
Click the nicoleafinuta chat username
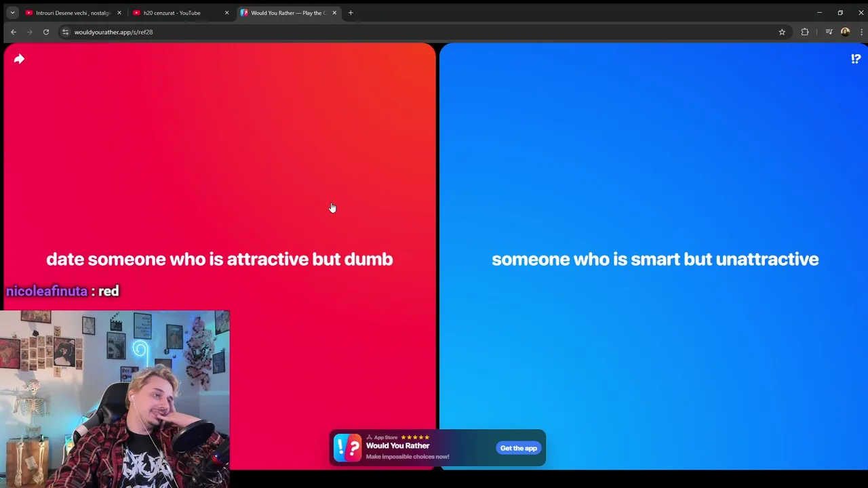[47, 291]
